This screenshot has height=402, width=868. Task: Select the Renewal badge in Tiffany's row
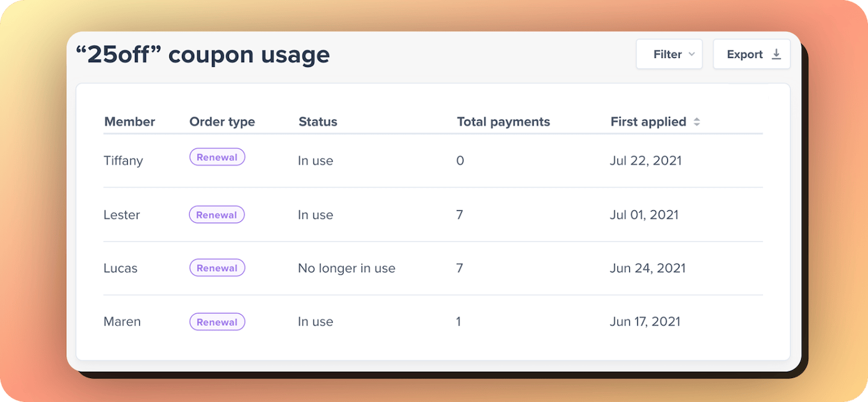(x=217, y=157)
